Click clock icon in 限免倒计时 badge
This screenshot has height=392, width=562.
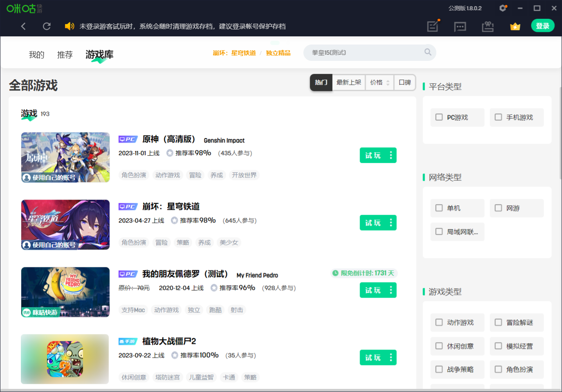coord(336,273)
